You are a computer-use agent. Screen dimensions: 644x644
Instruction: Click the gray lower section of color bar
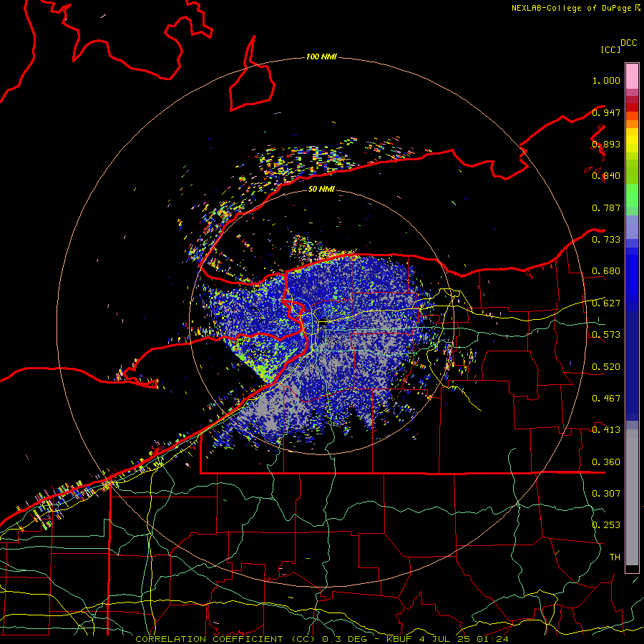coord(632,497)
